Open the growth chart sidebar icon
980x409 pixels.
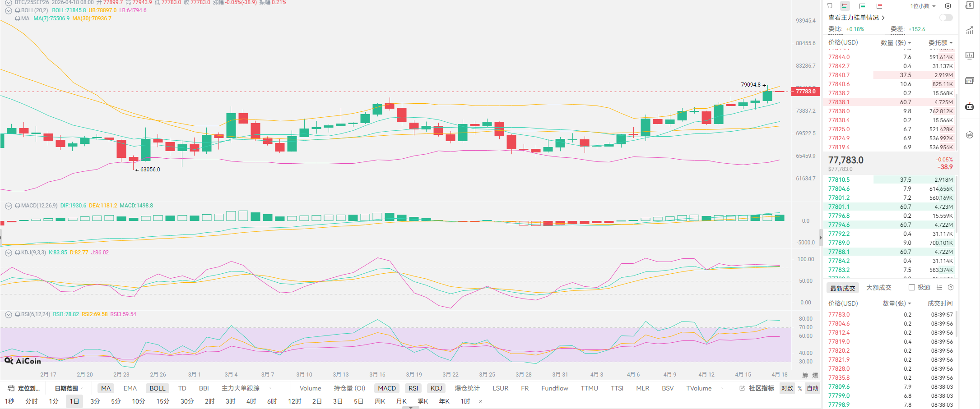click(x=969, y=31)
